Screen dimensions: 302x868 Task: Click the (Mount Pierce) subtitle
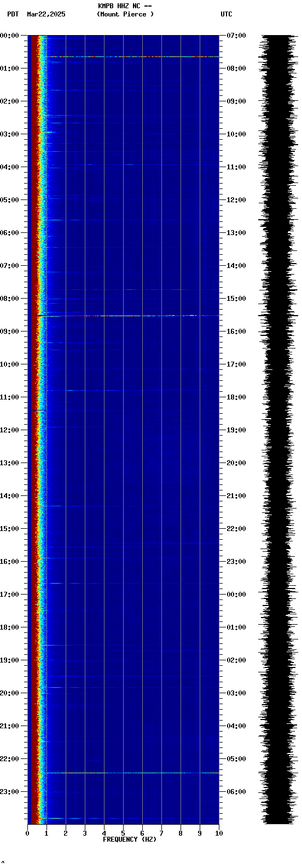click(125, 14)
